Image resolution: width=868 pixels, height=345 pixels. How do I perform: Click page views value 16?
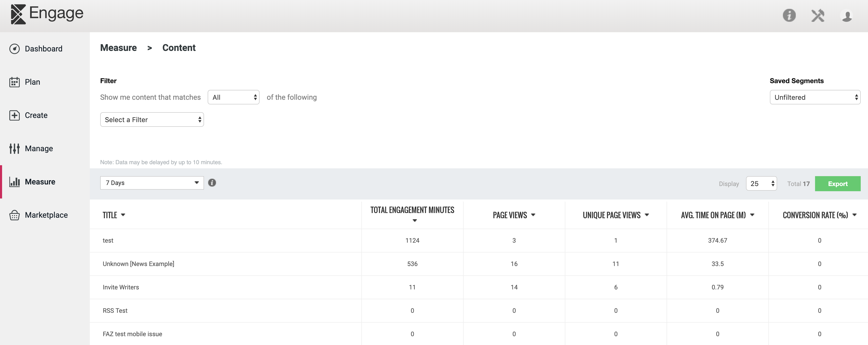click(x=514, y=264)
